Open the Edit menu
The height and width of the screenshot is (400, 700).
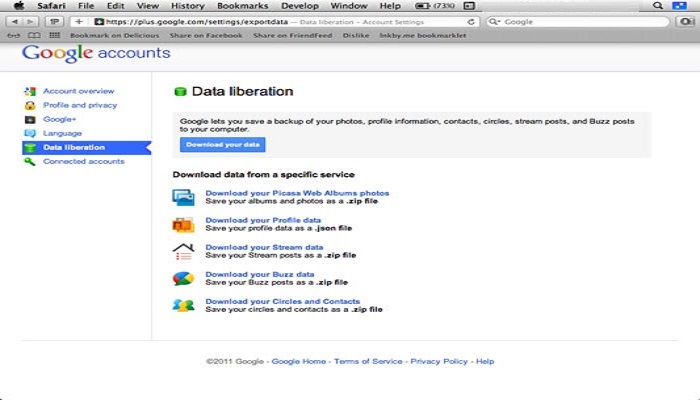tap(115, 6)
